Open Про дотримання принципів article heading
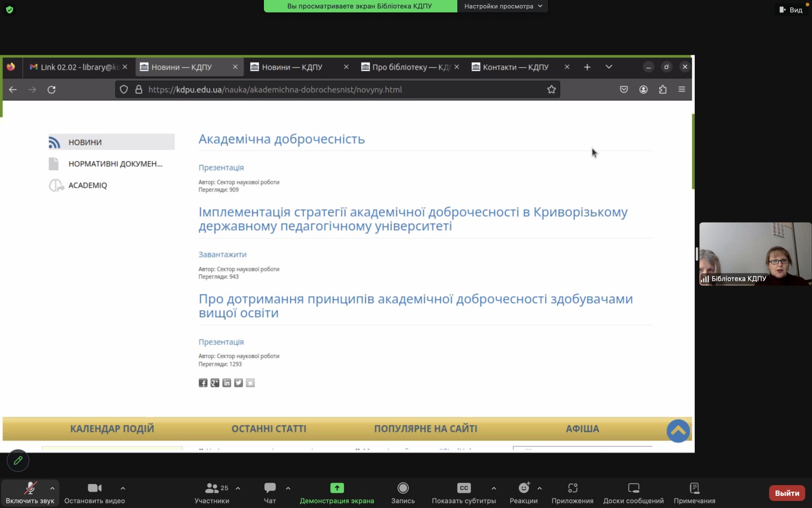Viewport: 812px width, 508px height. coord(416,306)
